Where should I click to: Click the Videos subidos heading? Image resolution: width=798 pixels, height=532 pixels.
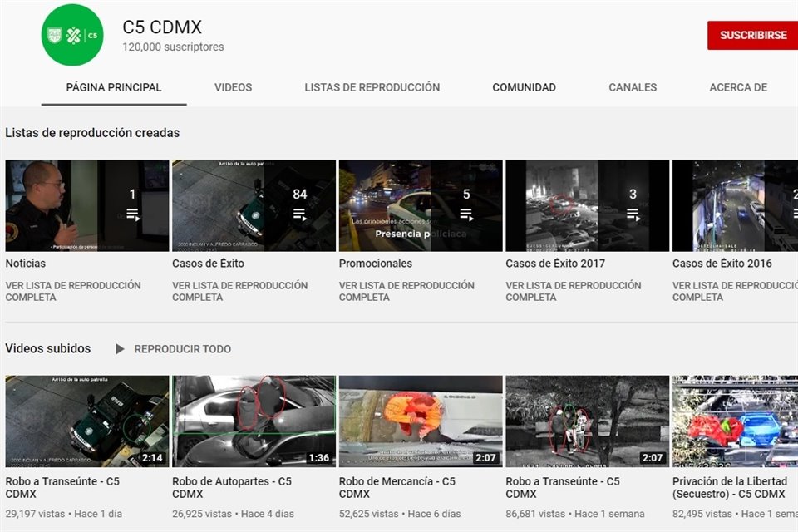(x=48, y=349)
